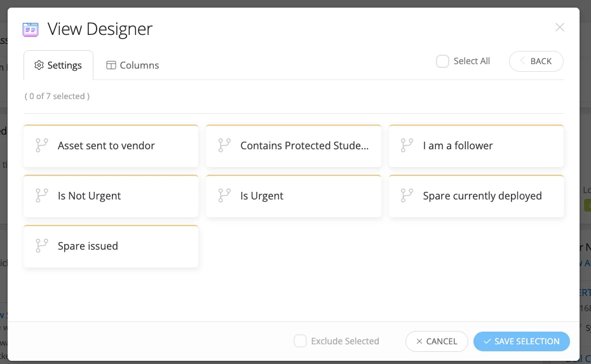
Task: Click the branch icon on I am a follower
Action: point(407,145)
